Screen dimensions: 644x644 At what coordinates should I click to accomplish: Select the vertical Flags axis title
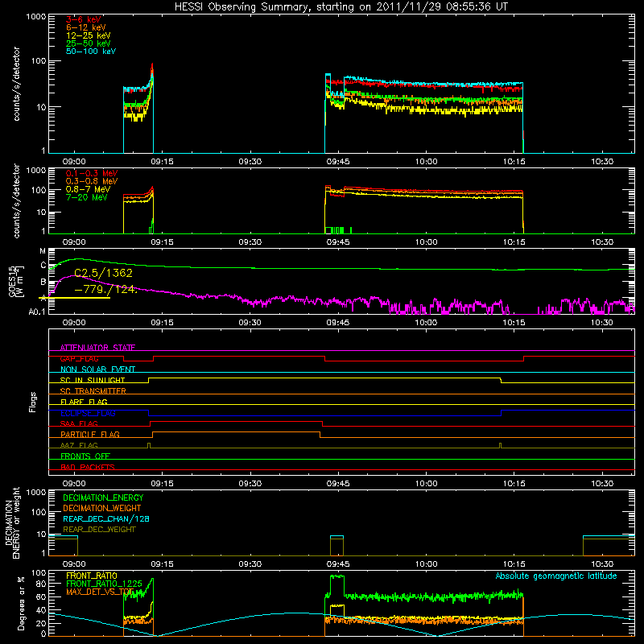pyautogui.click(x=33, y=402)
